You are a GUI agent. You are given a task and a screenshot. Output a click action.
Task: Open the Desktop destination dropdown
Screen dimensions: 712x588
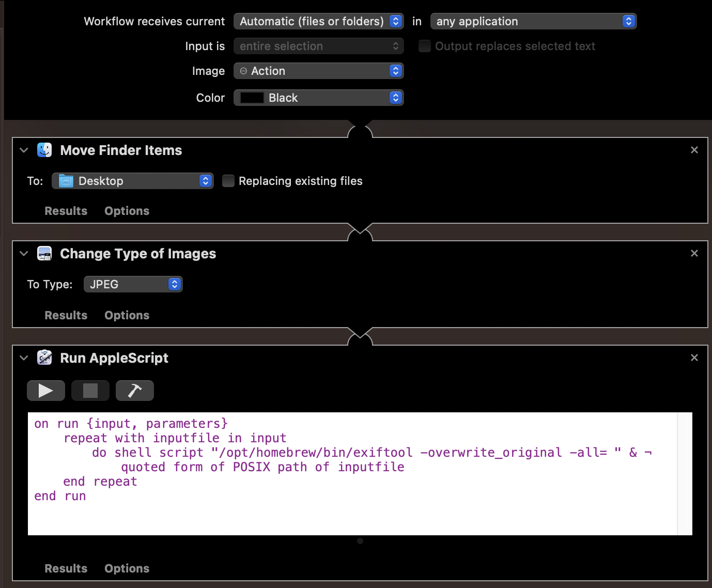pyautogui.click(x=133, y=181)
